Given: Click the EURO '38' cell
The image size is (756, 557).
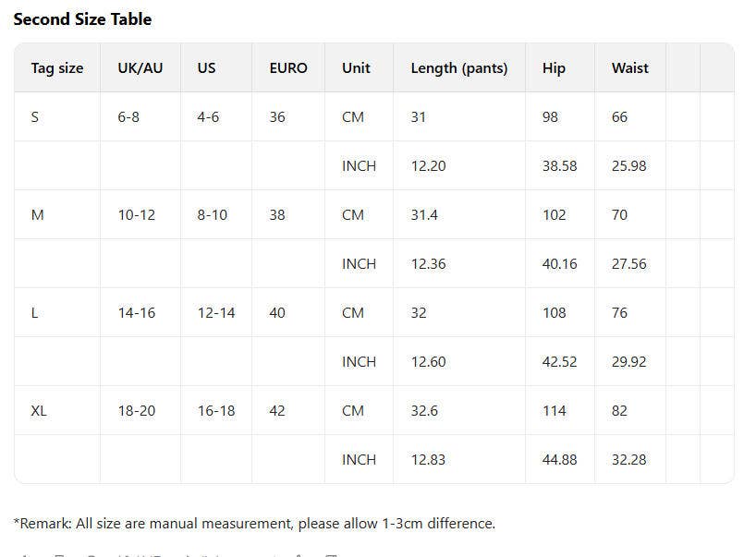Looking at the screenshot, I should [x=277, y=215].
